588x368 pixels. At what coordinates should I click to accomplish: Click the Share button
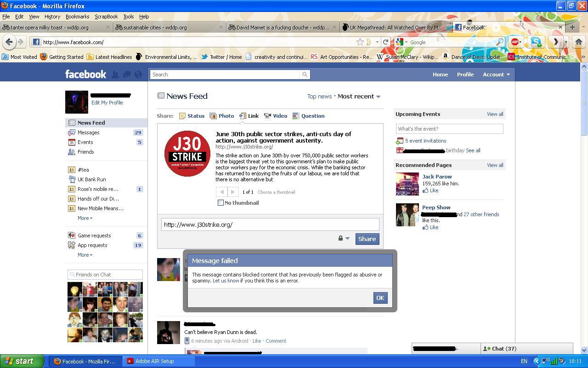pos(367,239)
